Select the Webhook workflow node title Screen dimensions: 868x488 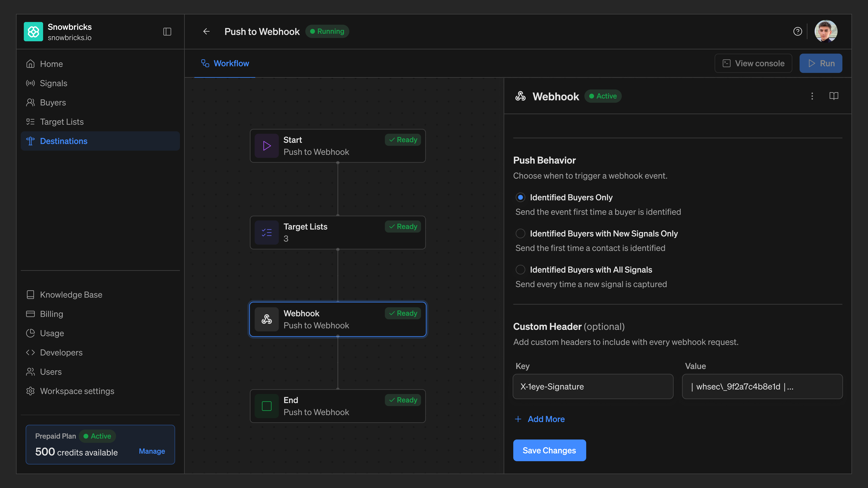(301, 313)
